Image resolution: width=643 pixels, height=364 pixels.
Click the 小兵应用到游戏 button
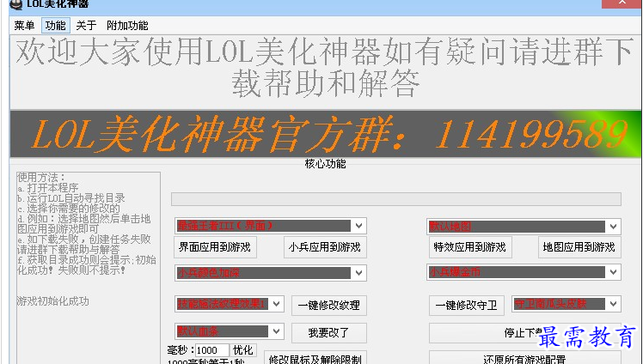325,247
